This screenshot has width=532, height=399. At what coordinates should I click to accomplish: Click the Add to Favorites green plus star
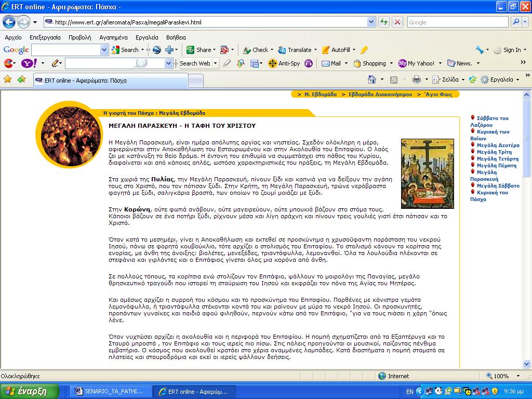[21, 79]
